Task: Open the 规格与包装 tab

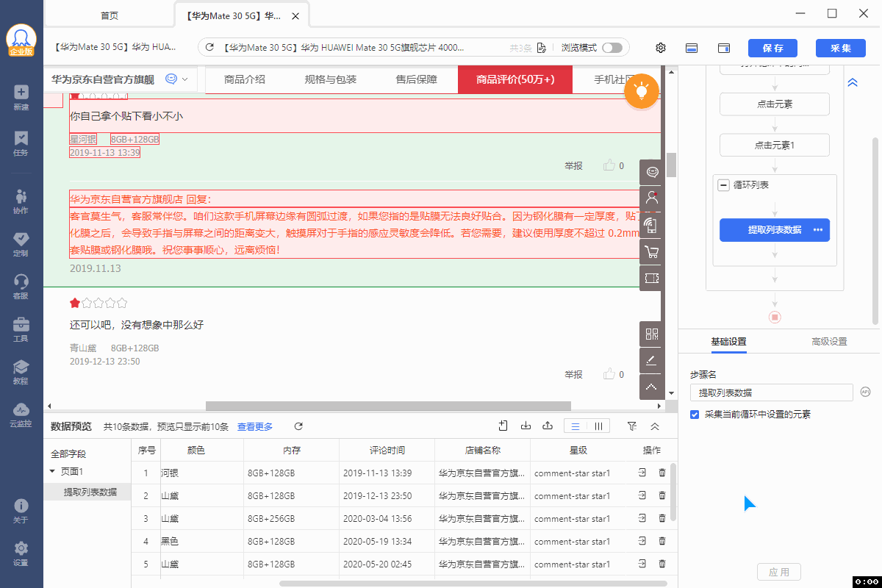Action: pyautogui.click(x=331, y=79)
